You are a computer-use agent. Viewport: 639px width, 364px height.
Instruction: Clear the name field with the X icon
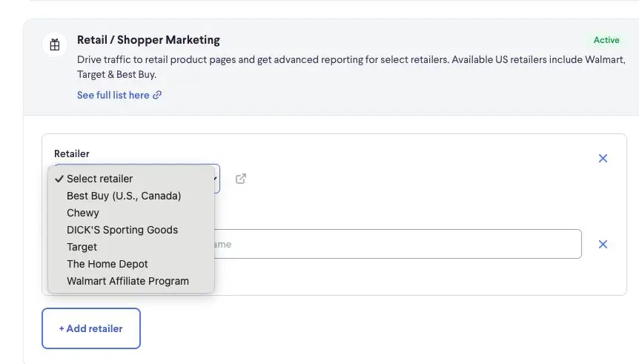point(603,244)
